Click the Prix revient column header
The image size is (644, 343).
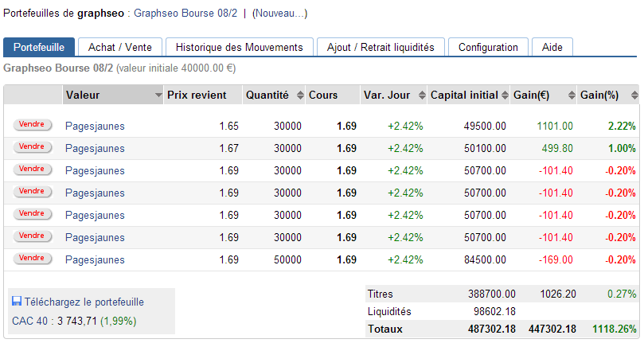click(x=197, y=95)
